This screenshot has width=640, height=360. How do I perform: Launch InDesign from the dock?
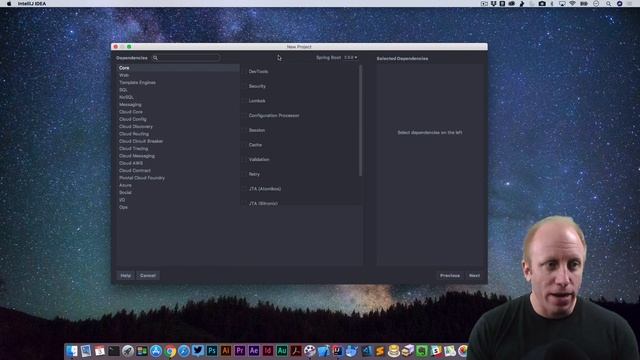[268, 351]
